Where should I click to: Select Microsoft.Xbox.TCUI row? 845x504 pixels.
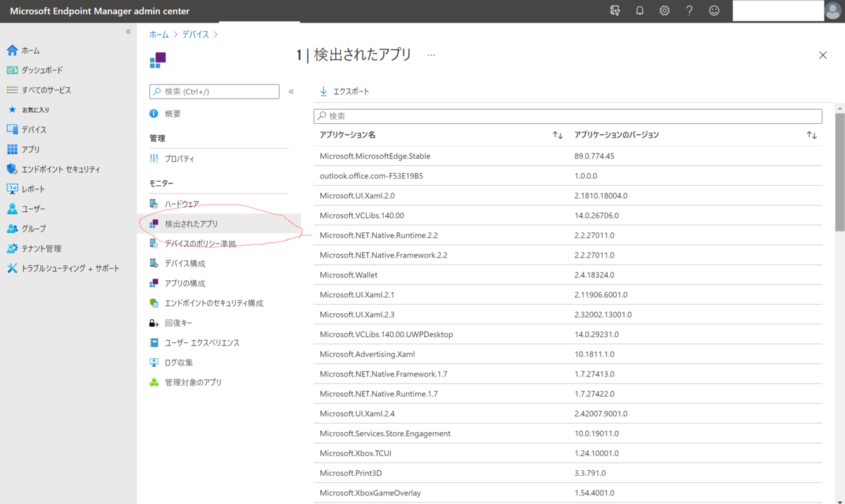pyautogui.click(x=568, y=453)
